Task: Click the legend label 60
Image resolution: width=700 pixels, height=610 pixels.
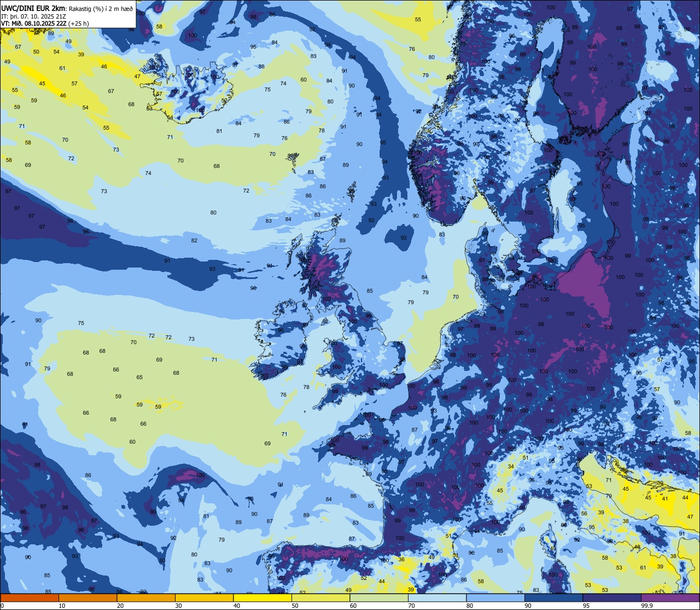Action: pyautogui.click(x=353, y=606)
